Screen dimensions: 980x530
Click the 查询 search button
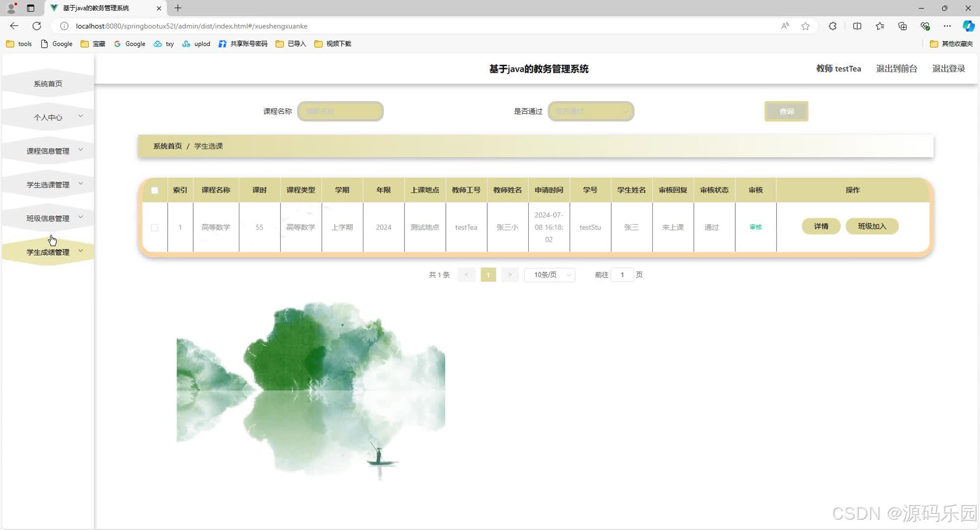pyautogui.click(x=786, y=111)
